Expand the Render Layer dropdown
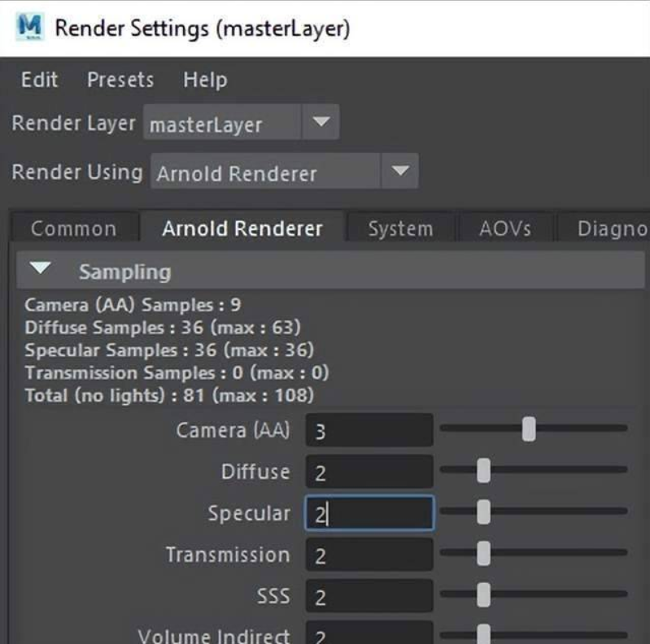The width and height of the screenshot is (650, 644). pyautogui.click(x=321, y=124)
